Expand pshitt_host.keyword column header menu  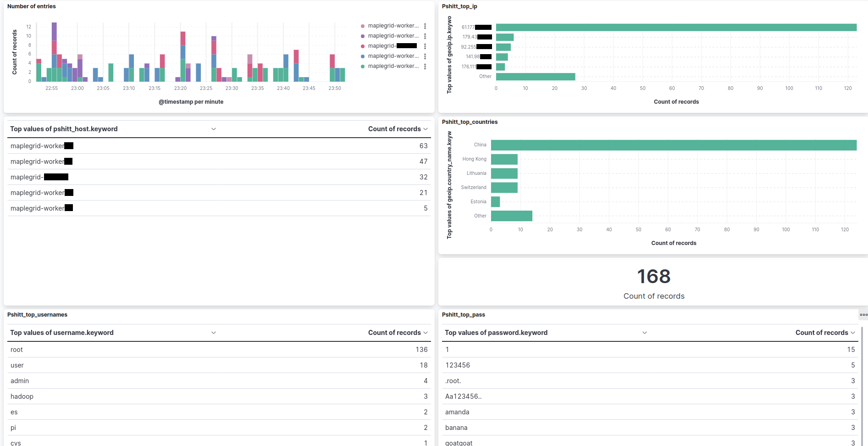coord(214,129)
